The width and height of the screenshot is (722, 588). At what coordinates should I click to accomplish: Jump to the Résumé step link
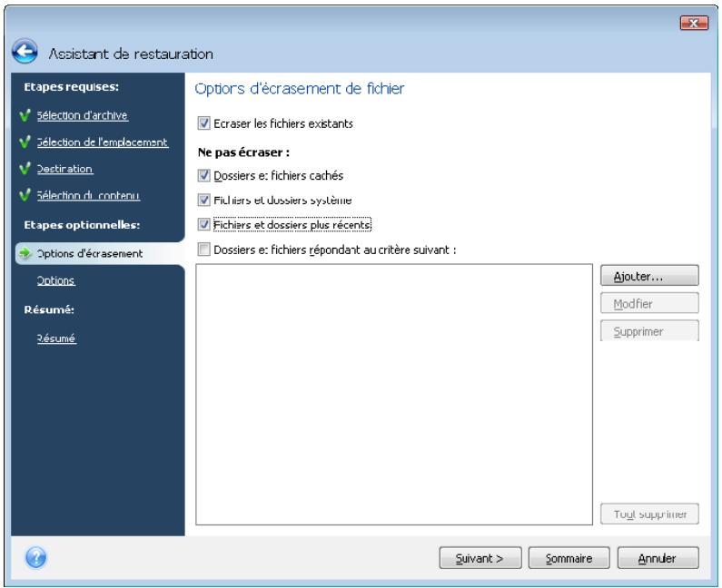pos(56,338)
